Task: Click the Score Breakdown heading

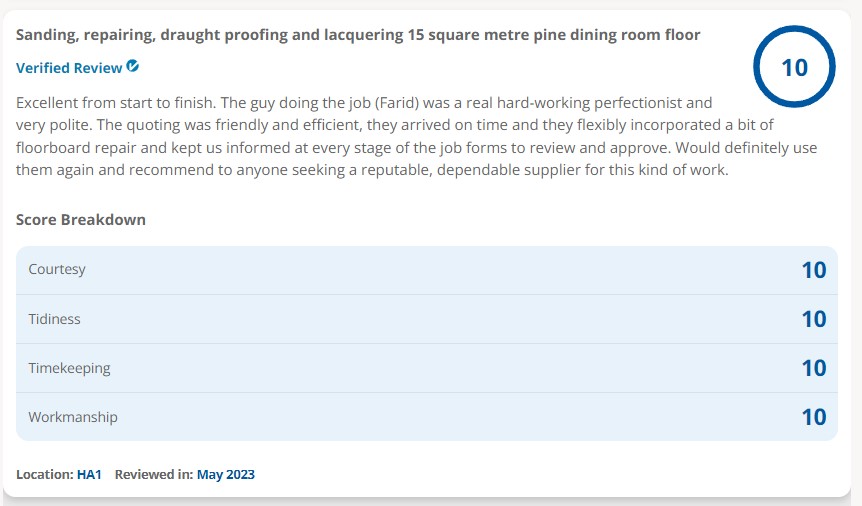Action: tap(81, 219)
